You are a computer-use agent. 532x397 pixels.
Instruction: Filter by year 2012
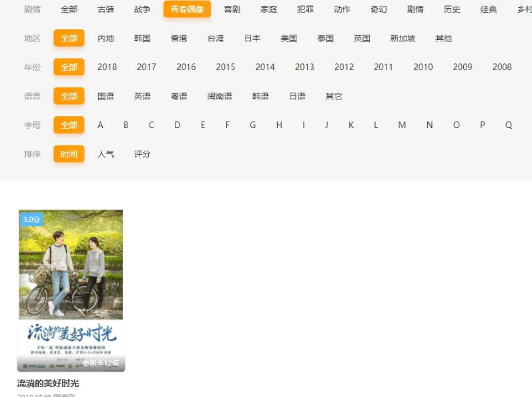pos(344,67)
